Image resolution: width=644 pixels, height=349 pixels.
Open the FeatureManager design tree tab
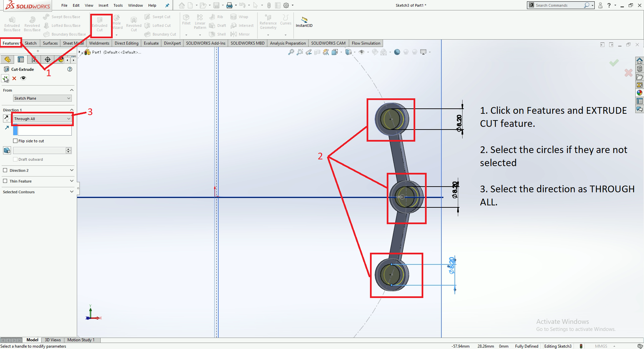(7, 60)
